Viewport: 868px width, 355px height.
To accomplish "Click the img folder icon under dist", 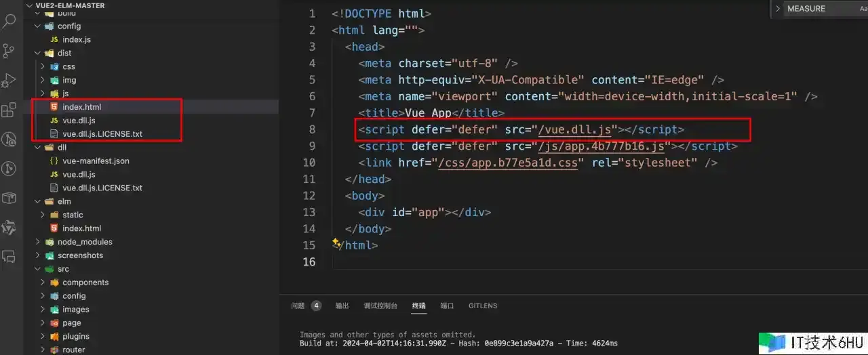I will pyautogui.click(x=54, y=80).
